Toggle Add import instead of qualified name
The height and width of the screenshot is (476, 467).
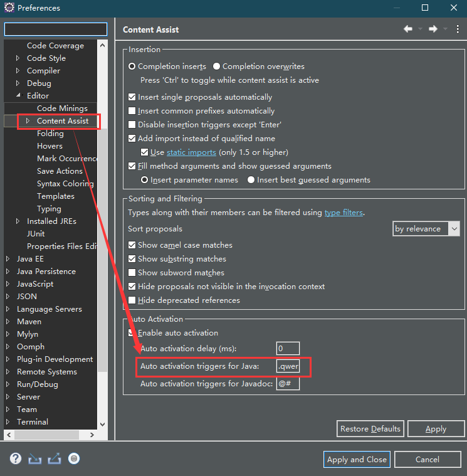(132, 139)
